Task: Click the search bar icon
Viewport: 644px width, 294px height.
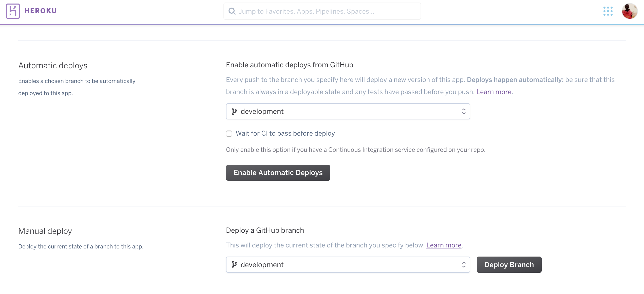Action: (232, 11)
